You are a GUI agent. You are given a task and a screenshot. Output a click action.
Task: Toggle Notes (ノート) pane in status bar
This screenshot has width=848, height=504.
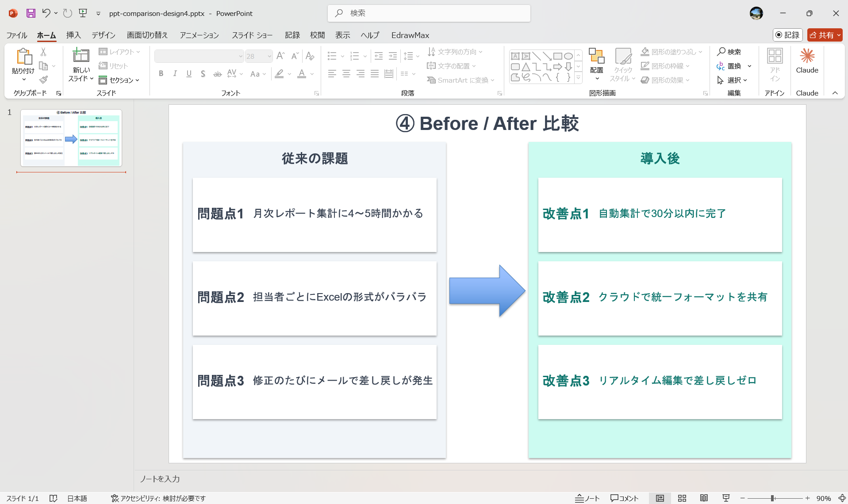587,498
